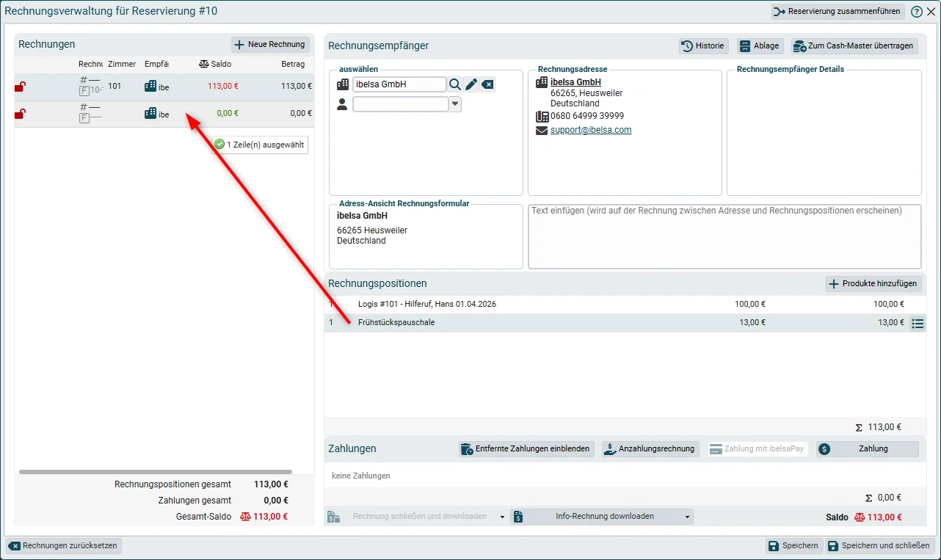
Task: Click the company building icon in the 0,00 € invoice row
Action: [x=150, y=113]
